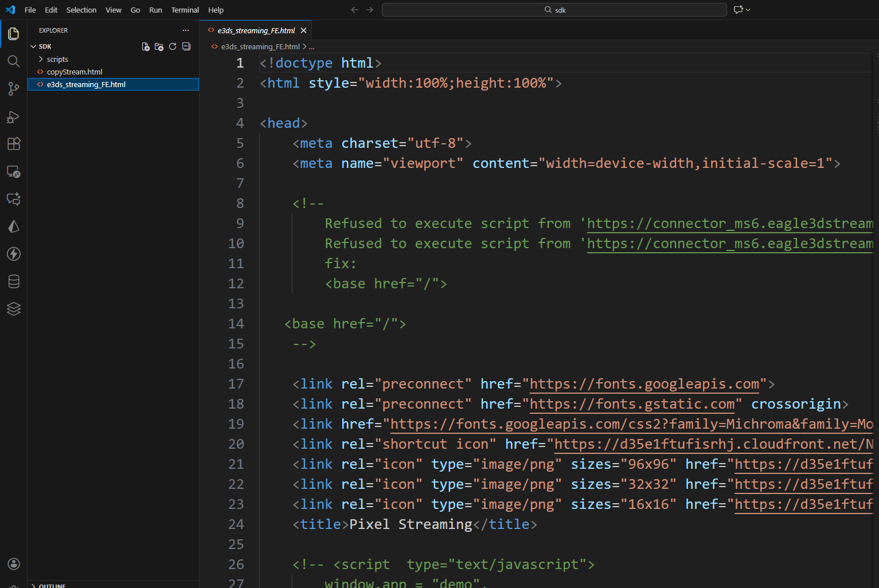Viewport: 879px width, 588px height.
Task: Refresh the Explorer file tree
Action: pos(173,46)
